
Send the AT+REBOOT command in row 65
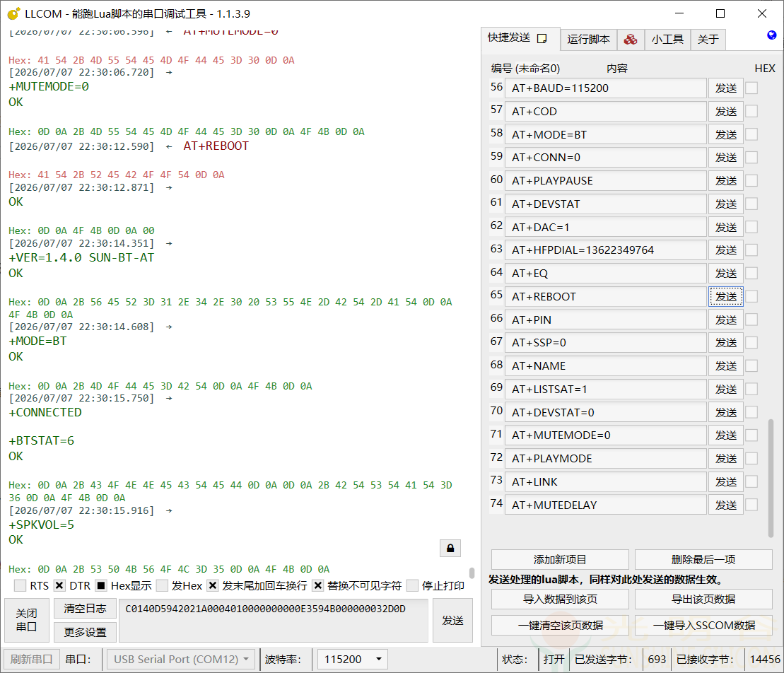pos(725,296)
